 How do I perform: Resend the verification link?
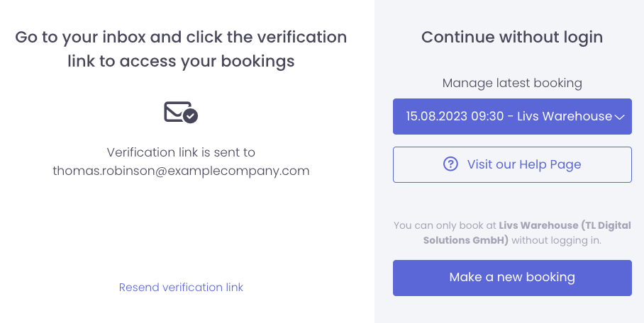[x=181, y=287]
